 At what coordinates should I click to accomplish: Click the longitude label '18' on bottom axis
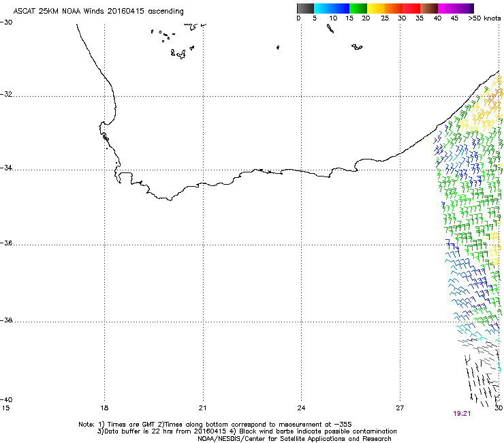104,408
